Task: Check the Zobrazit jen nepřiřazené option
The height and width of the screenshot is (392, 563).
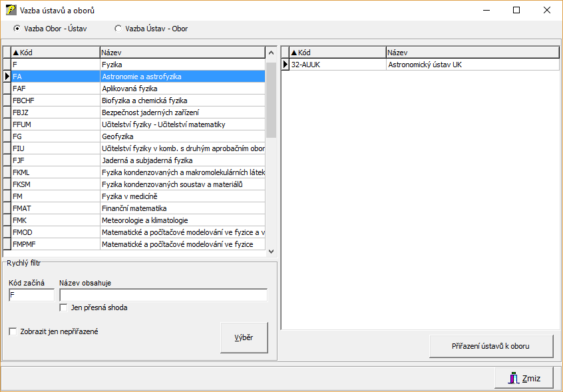Action: pyautogui.click(x=13, y=331)
